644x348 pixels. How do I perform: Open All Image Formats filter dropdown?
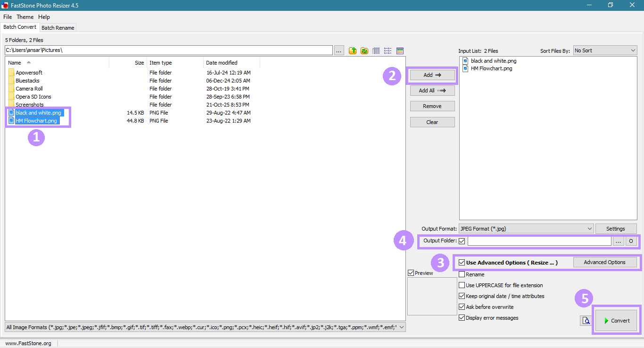click(x=205, y=327)
